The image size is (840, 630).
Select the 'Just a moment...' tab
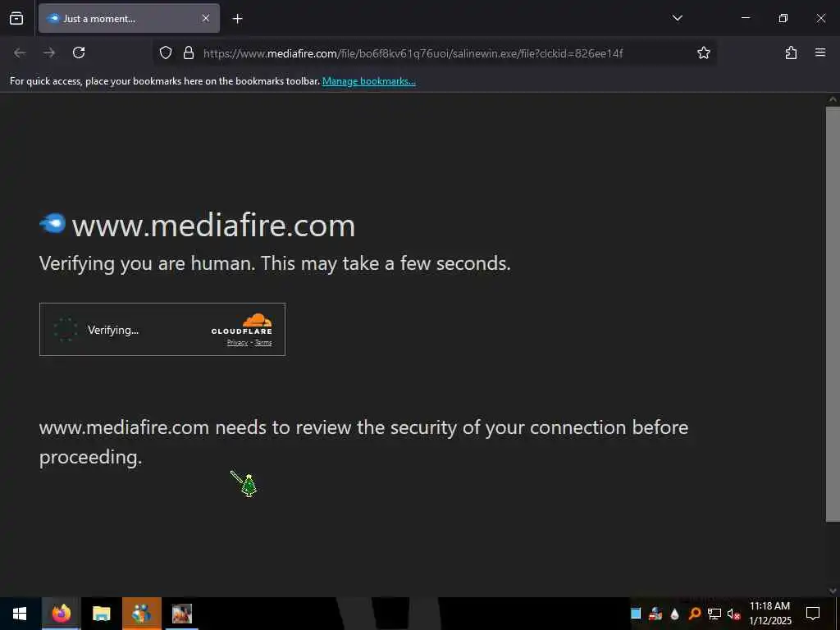click(x=129, y=19)
